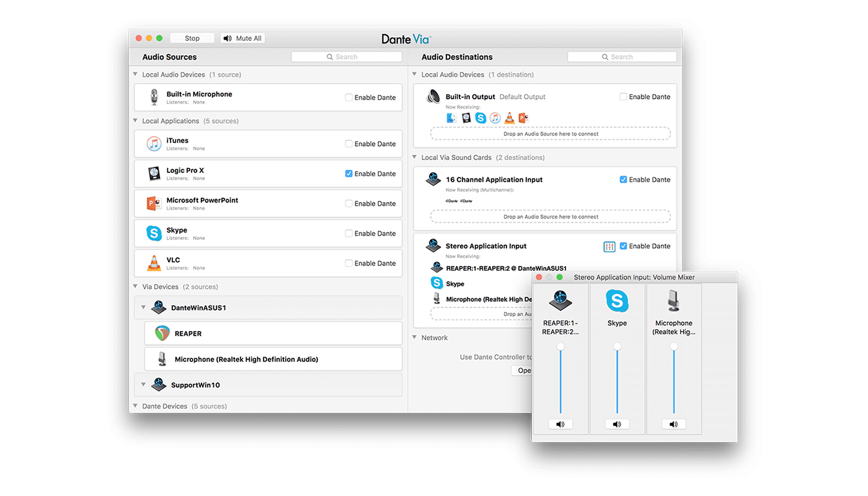Screen dimensions: 868x496
Task: Collapse the Local Via Sound Cards section
Action: click(x=415, y=157)
